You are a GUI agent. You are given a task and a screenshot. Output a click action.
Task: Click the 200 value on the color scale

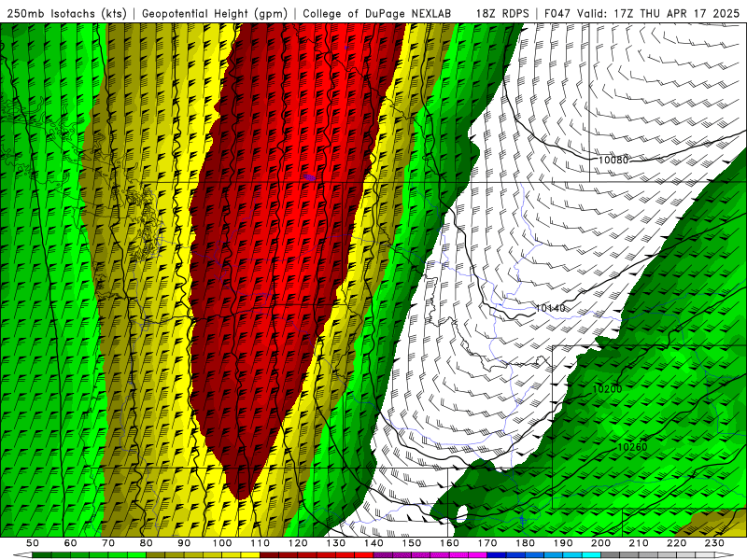pyautogui.click(x=601, y=543)
